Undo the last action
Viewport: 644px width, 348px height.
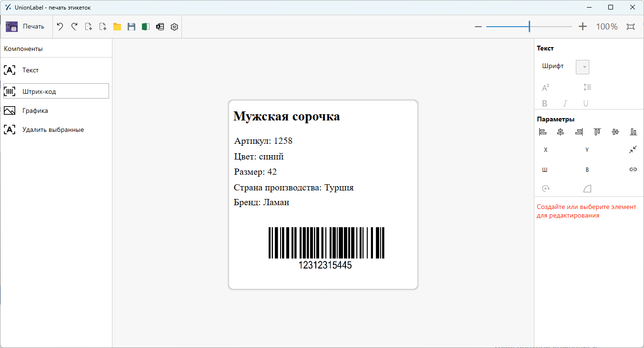(x=60, y=27)
